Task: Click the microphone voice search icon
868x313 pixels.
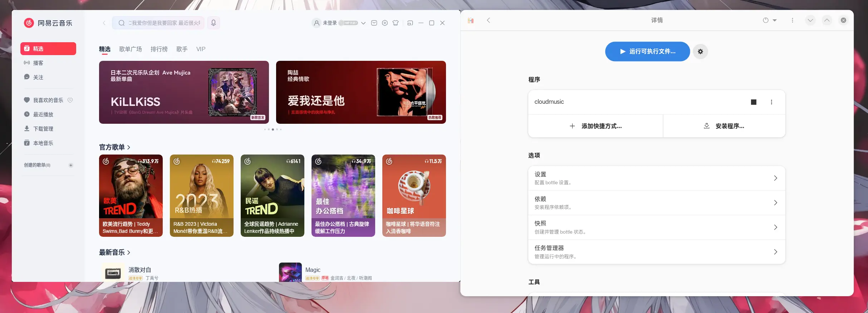Action: pos(214,23)
